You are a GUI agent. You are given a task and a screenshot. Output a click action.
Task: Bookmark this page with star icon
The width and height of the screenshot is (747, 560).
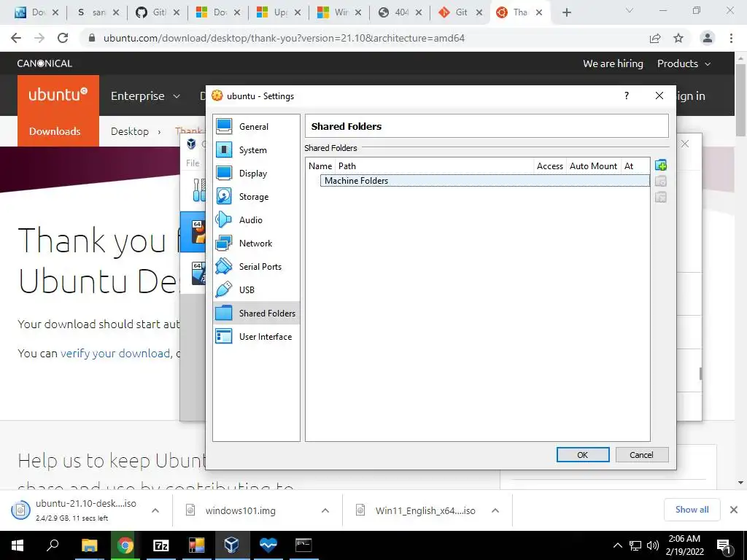pyautogui.click(x=678, y=38)
